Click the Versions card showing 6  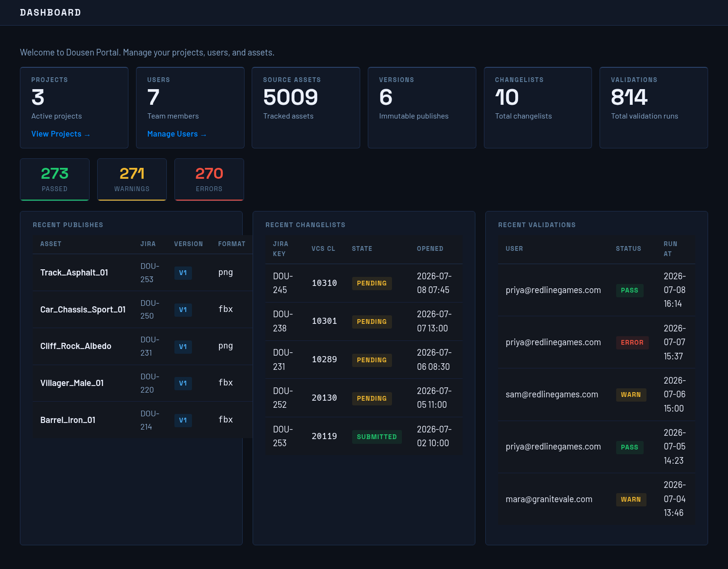422,108
